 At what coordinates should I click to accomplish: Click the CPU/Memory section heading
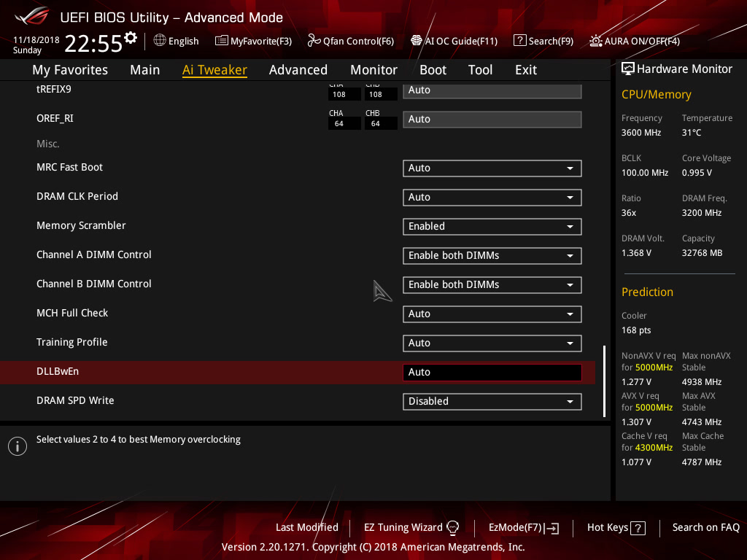(656, 95)
